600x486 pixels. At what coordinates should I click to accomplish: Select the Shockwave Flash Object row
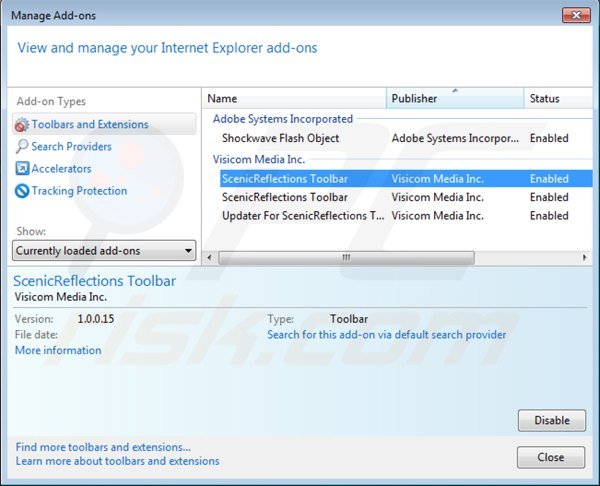(x=280, y=139)
